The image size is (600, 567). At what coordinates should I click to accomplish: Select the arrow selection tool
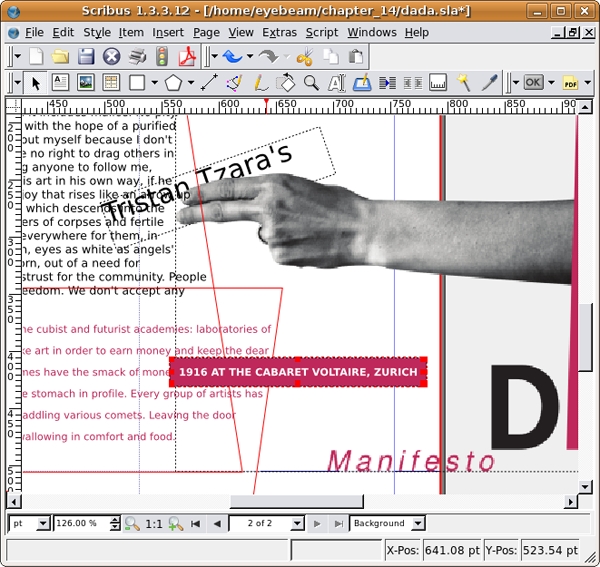[35, 83]
